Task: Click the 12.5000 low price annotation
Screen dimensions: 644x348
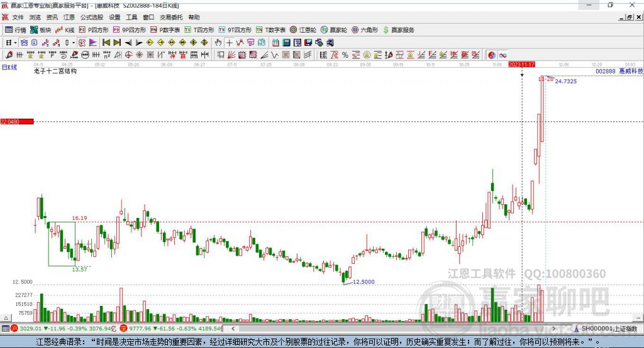Action: pyautogui.click(x=364, y=282)
